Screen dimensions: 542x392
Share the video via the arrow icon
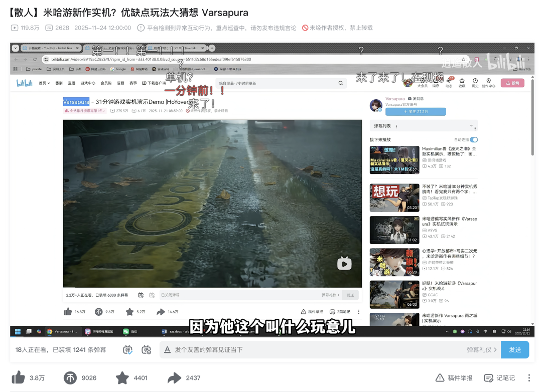tap(175, 379)
